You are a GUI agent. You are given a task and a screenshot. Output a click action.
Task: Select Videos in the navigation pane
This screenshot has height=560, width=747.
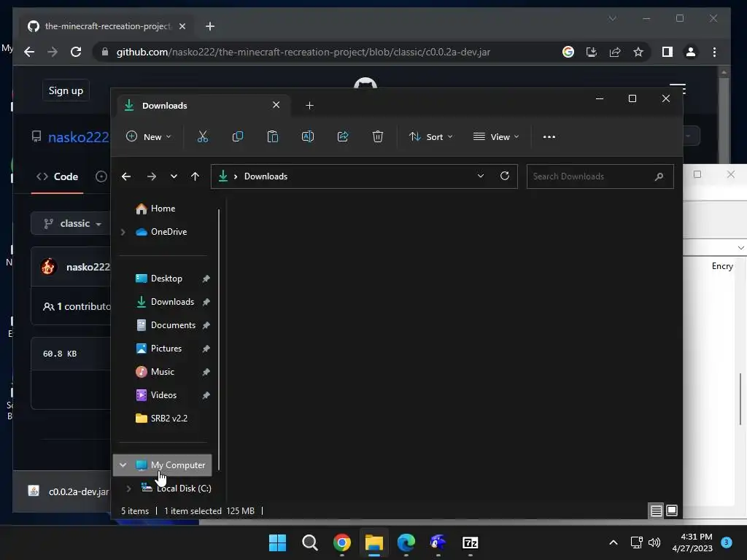point(163,395)
